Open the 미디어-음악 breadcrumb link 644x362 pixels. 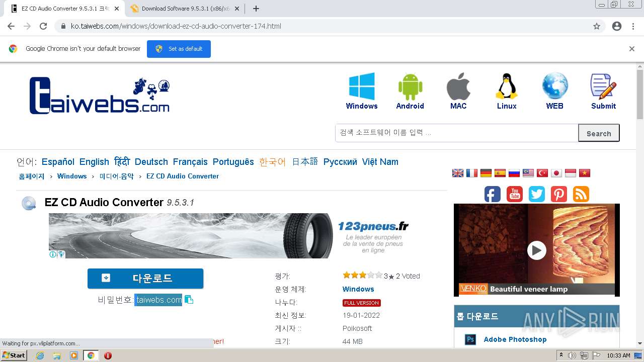[117, 176]
